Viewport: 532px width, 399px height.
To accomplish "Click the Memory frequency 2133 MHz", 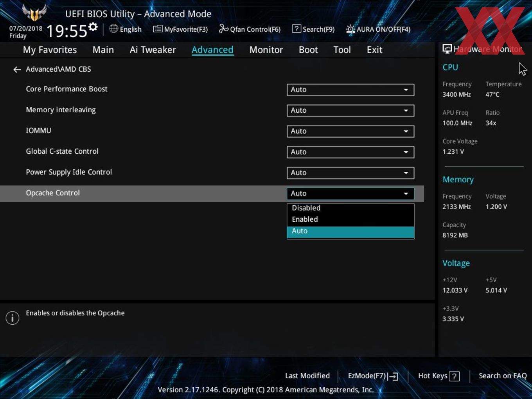I will (457, 207).
